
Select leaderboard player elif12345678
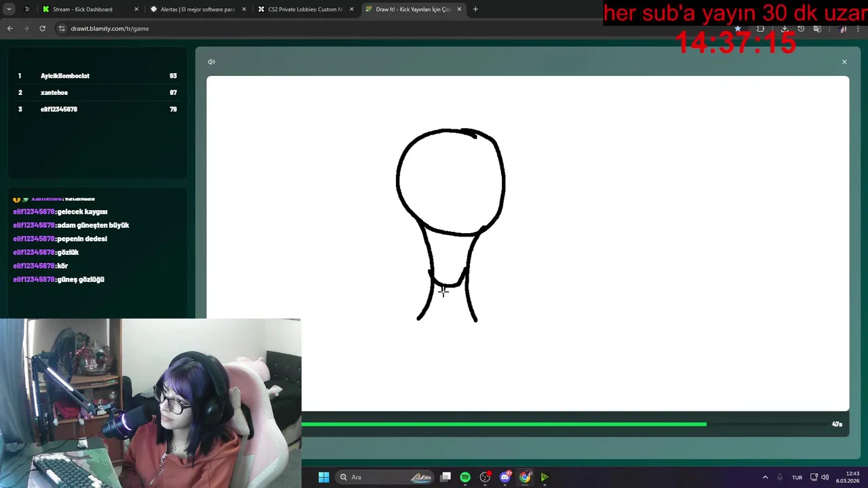[x=59, y=109]
